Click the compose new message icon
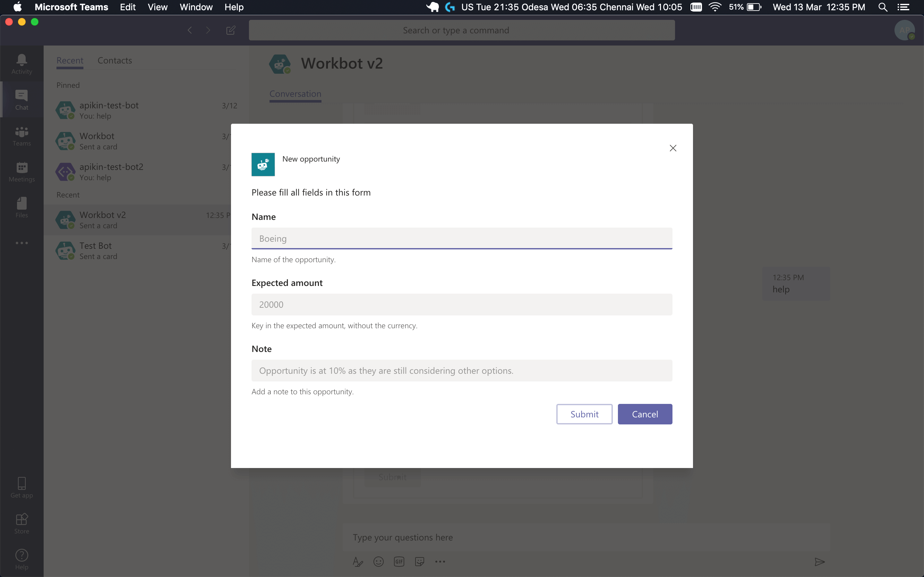 coord(231,30)
